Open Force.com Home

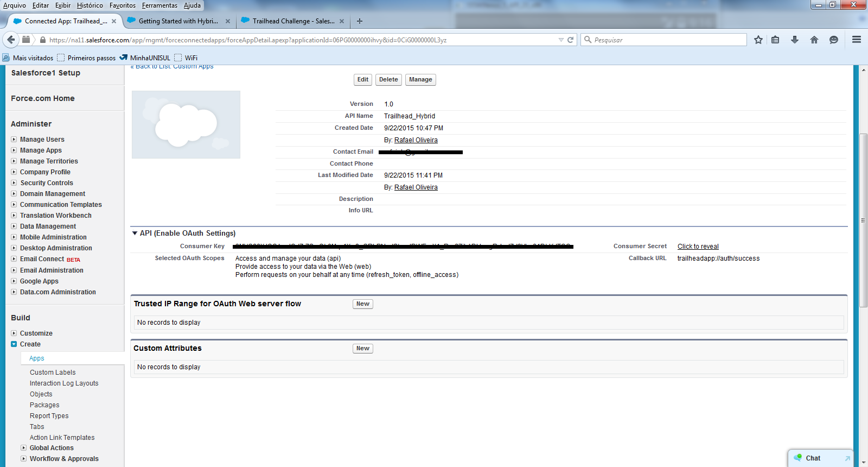point(43,98)
